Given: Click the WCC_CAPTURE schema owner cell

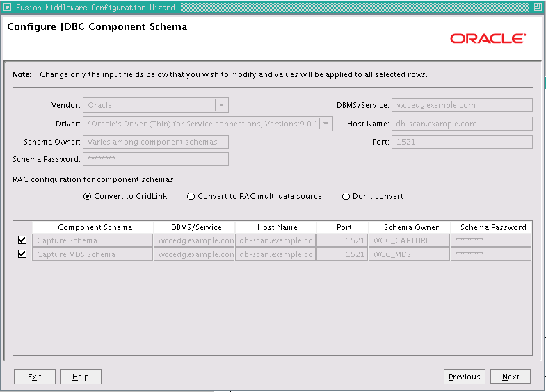Looking at the screenshot, I should pos(410,240).
